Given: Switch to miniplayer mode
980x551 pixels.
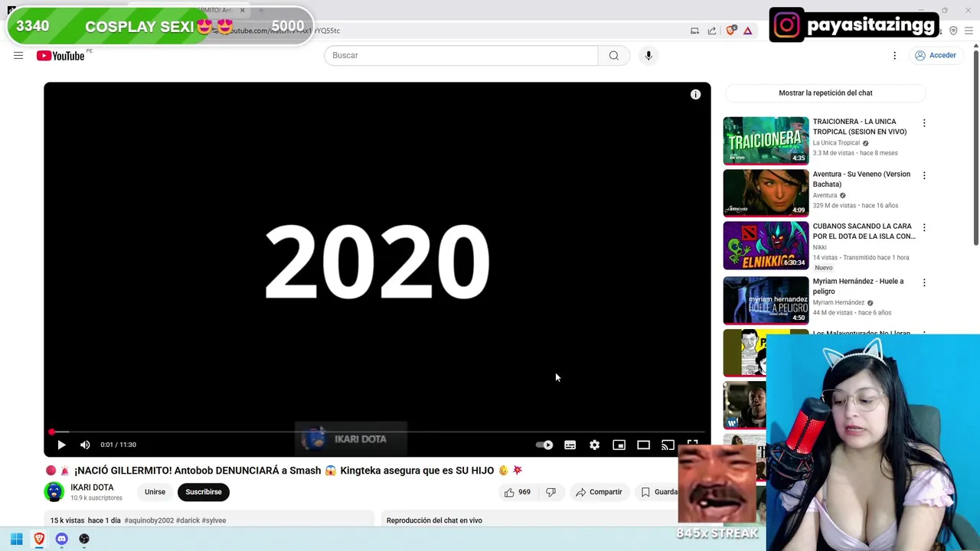Looking at the screenshot, I should (619, 445).
